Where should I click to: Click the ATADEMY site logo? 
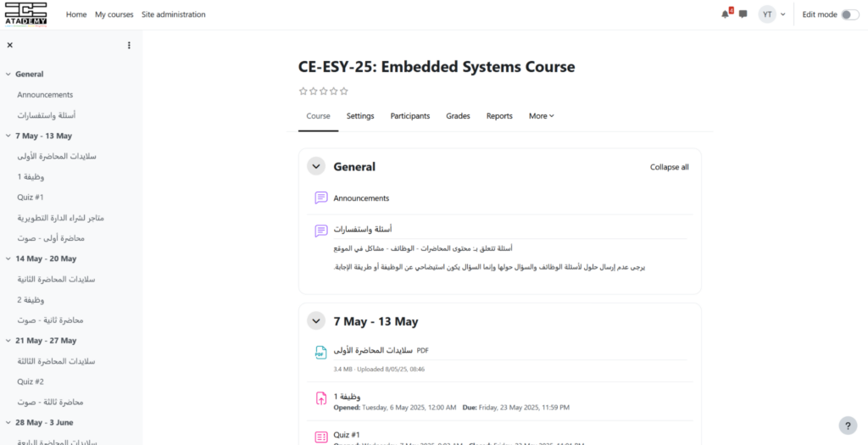24,14
